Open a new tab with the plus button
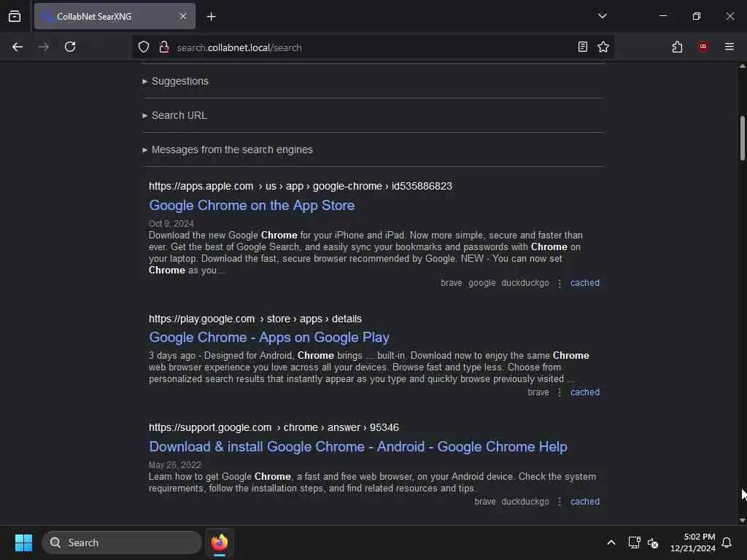 click(211, 17)
